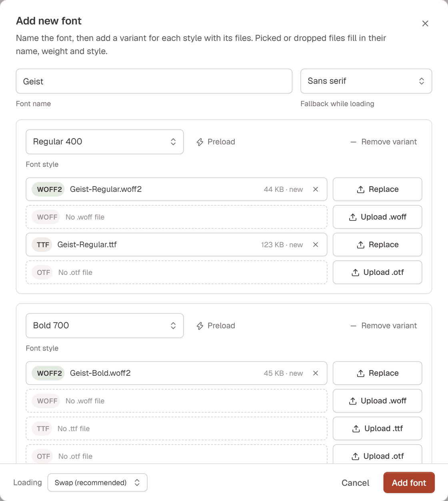Click the Geist-Regular.ttf file name

pyautogui.click(x=87, y=244)
